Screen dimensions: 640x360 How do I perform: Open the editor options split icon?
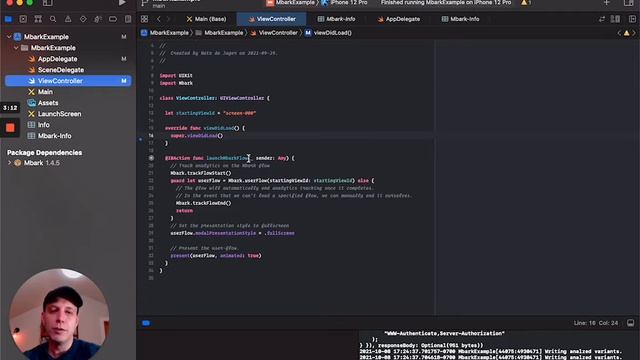(615, 19)
